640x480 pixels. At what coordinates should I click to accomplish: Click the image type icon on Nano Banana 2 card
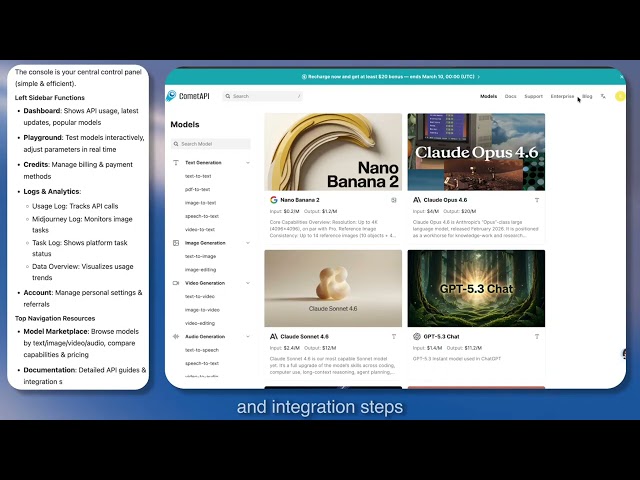tap(394, 200)
